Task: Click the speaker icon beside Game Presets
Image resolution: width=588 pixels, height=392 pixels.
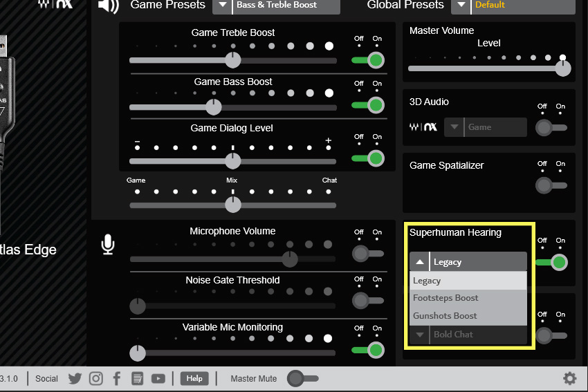Action: click(x=108, y=6)
